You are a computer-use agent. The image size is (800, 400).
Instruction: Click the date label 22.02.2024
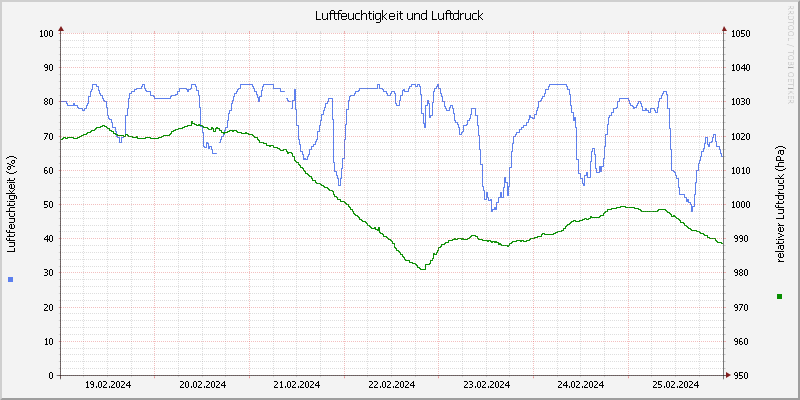[x=392, y=385]
